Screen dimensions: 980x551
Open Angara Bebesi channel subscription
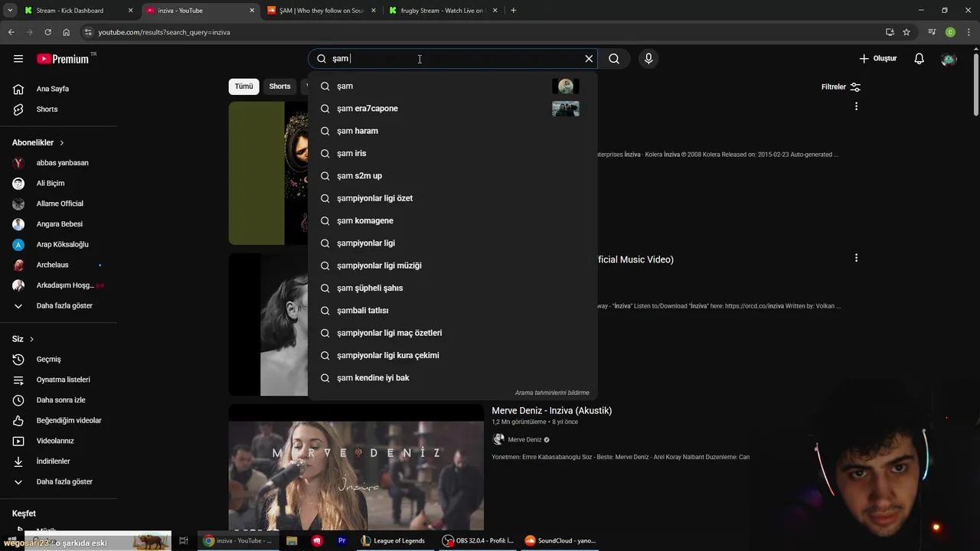(x=59, y=224)
